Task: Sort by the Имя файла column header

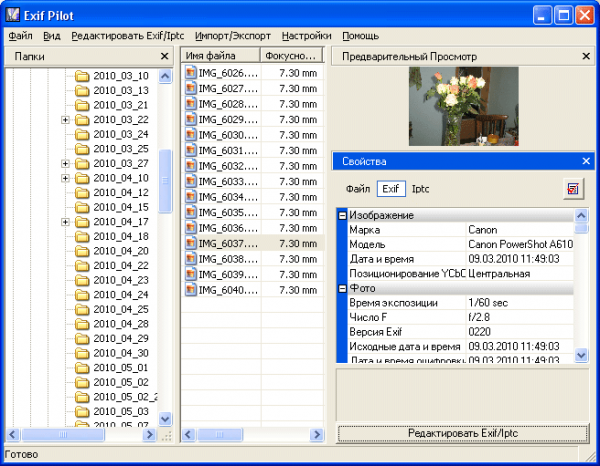Action: pyautogui.click(x=220, y=56)
